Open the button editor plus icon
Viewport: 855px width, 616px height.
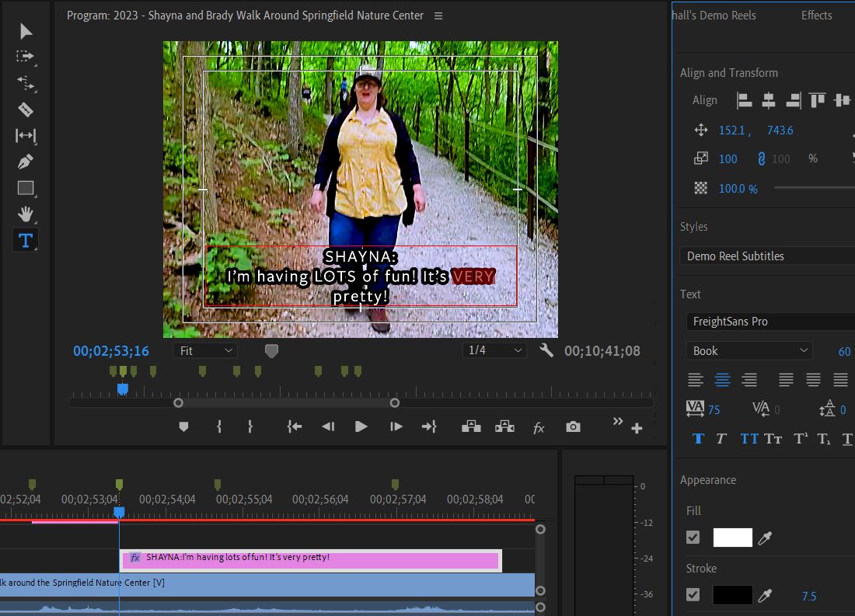point(637,429)
